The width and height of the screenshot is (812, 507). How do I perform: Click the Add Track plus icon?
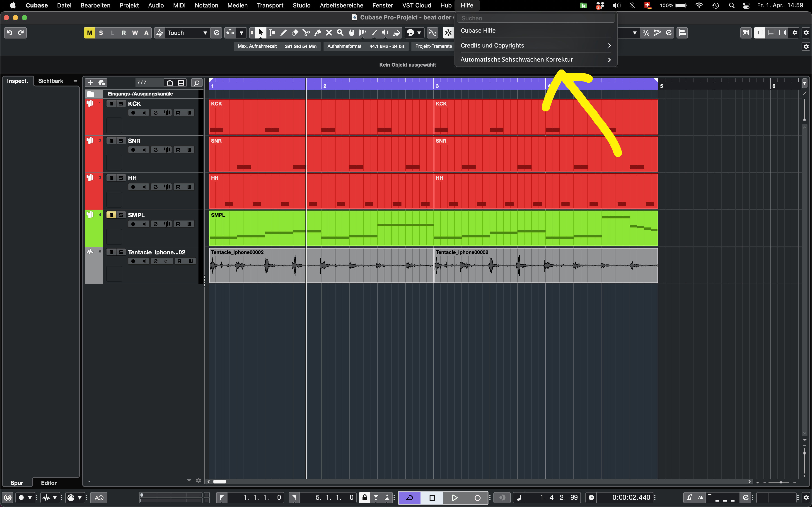click(90, 82)
